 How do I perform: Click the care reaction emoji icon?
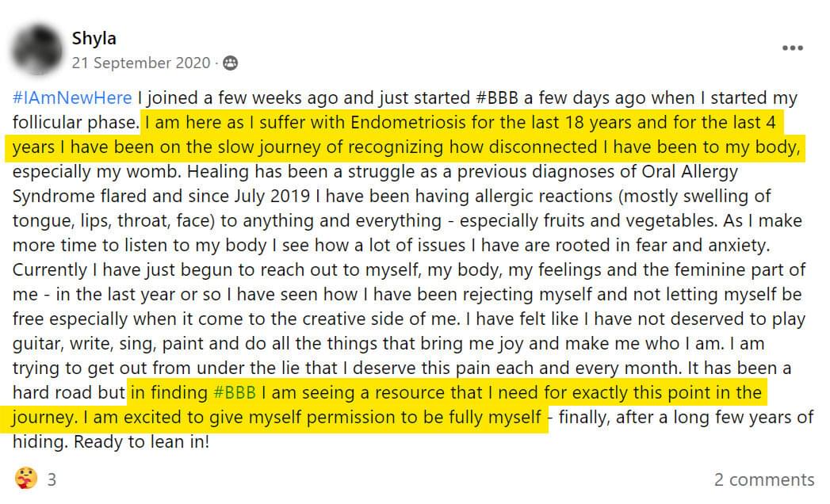[26, 479]
